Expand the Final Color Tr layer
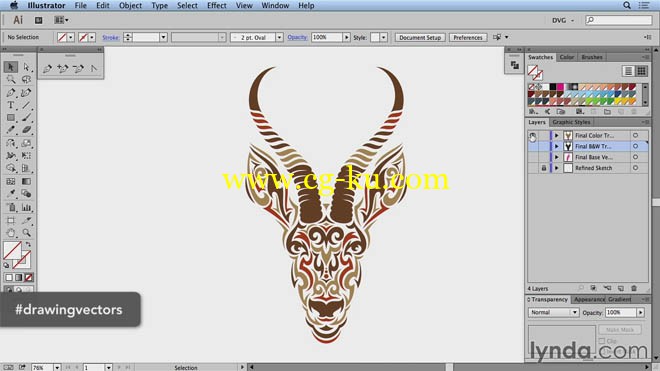The height and width of the screenshot is (371, 660). point(557,136)
